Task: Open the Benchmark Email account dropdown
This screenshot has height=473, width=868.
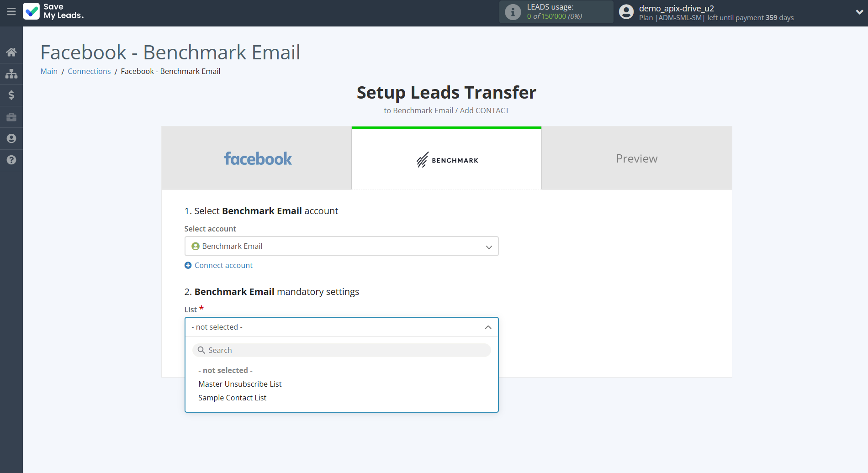Action: (341, 247)
